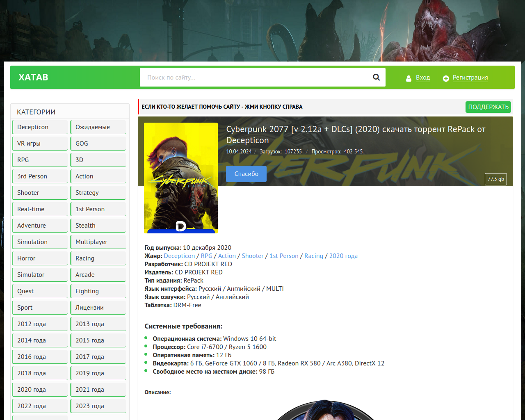Select RPG category in sidebar
Image resolution: width=525 pixels, height=420 pixels.
pyautogui.click(x=40, y=160)
